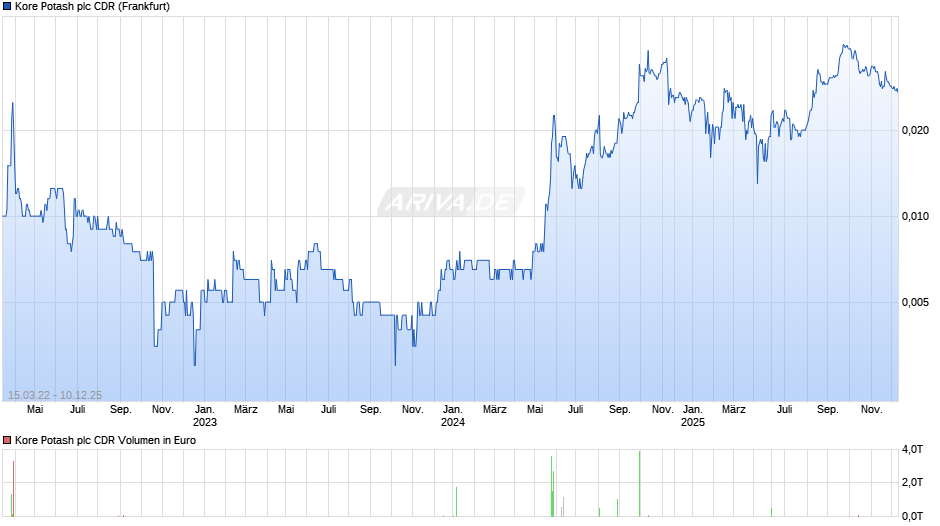The height and width of the screenshot is (526, 940).
Task: Click the 2023 year label on the time axis
Action: click(x=204, y=422)
